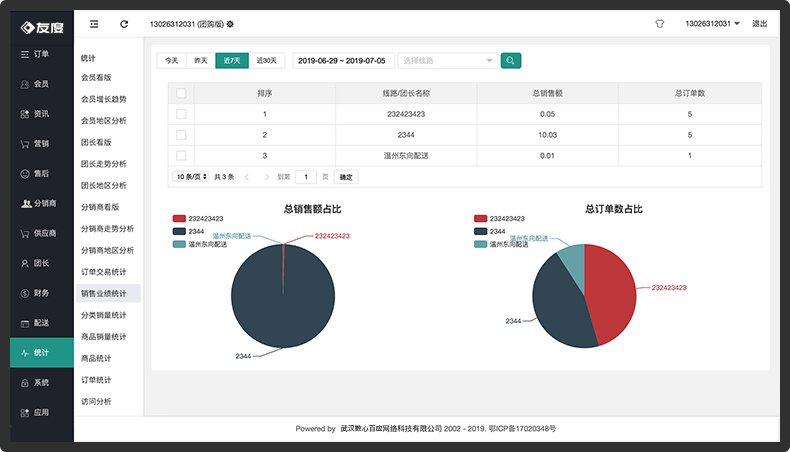This screenshot has width=790, height=452.
Task: Click the 退出 logout link
Action: click(759, 24)
